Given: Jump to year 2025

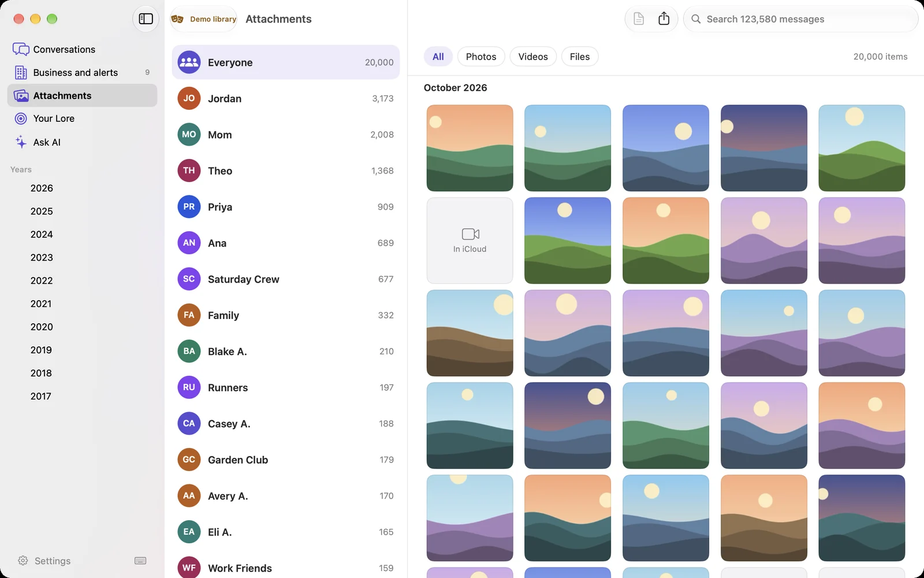Looking at the screenshot, I should point(42,211).
